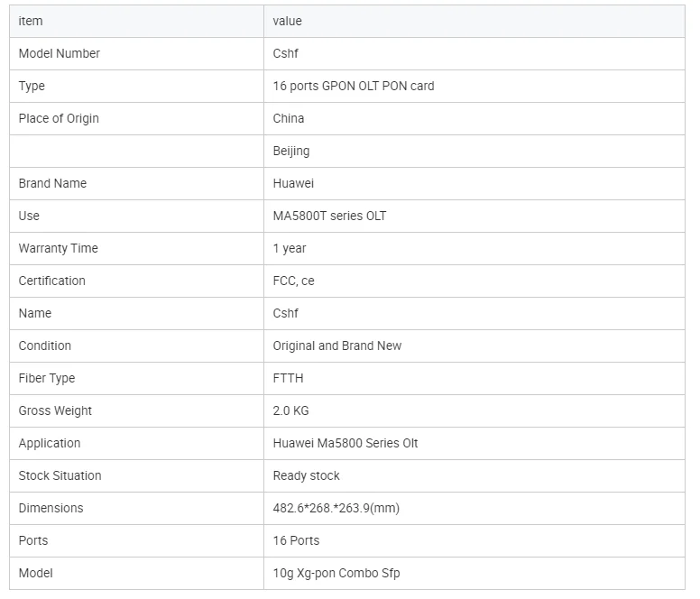Screen dimensions: 700x599
Task: Click the 'MA5800T series OLT' value
Action: pos(329,216)
